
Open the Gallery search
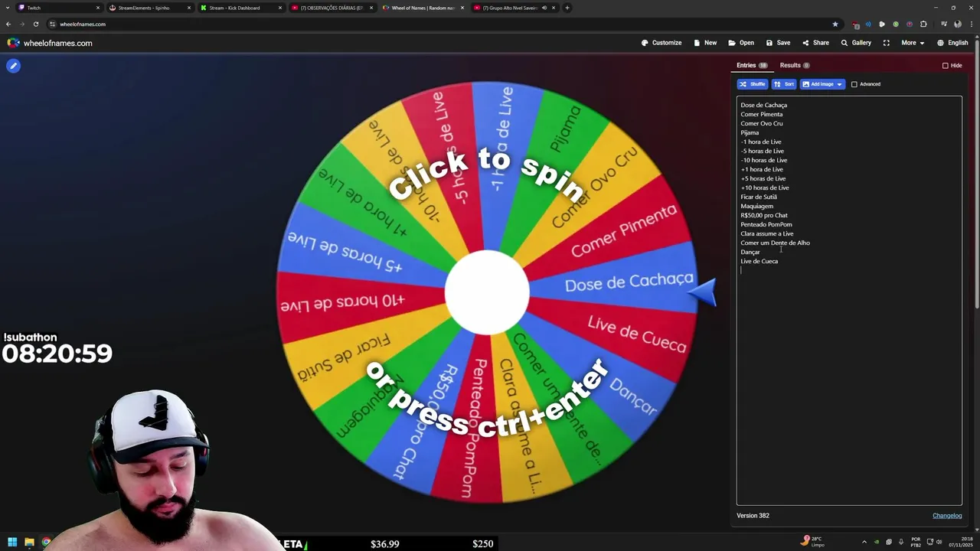[856, 43]
